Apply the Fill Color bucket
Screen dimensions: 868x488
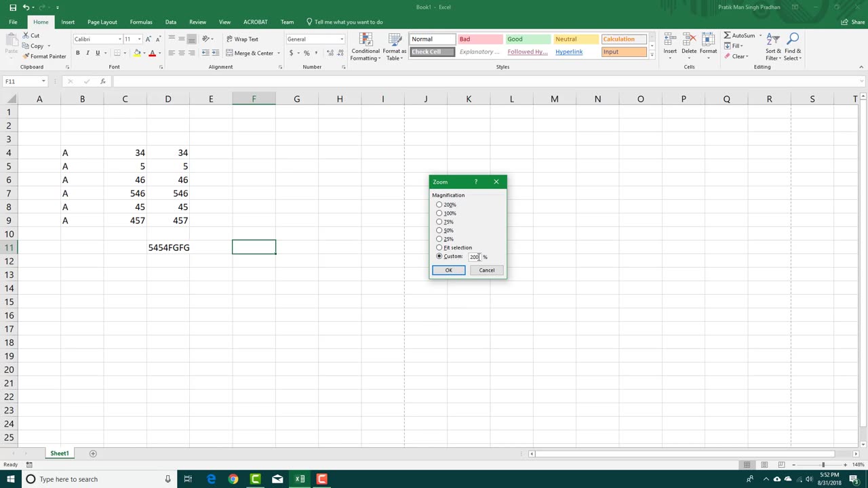coord(137,53)
